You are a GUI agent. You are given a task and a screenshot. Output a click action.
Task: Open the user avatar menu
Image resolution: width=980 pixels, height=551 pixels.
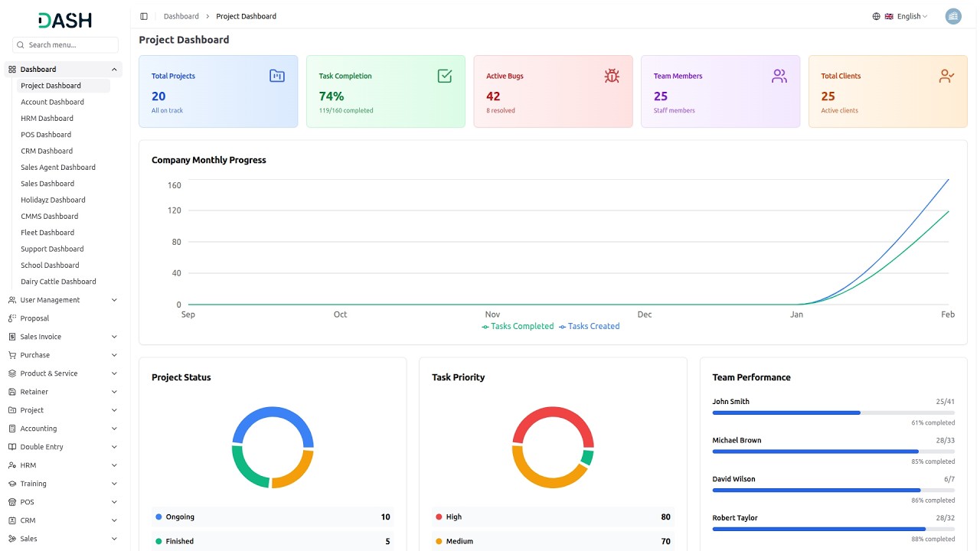[x=953, y=16]
